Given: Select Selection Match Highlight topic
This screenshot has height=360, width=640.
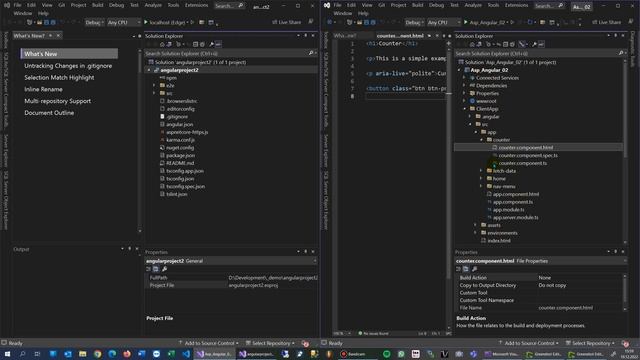Looking at the screenshot, I should click(59, 78).
